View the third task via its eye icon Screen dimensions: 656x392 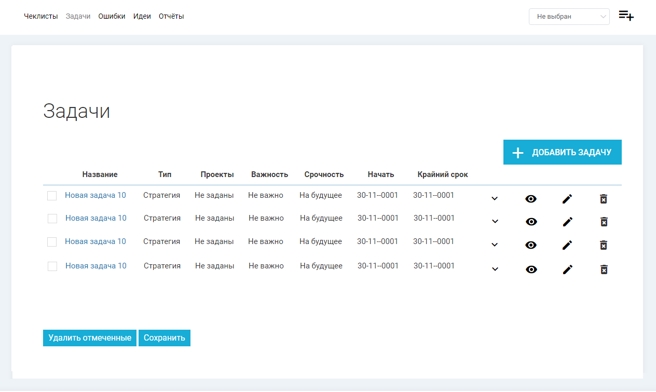pyautogui.click(x=530, y=245)
